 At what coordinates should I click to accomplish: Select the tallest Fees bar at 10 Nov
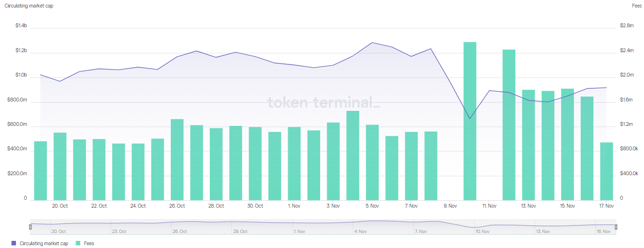(x=470, y=121)
